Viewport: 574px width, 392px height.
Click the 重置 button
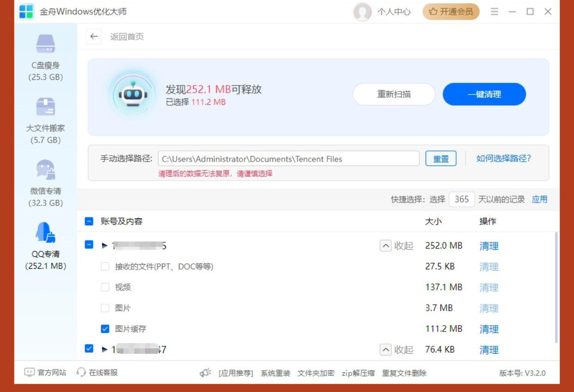(441, 159)
